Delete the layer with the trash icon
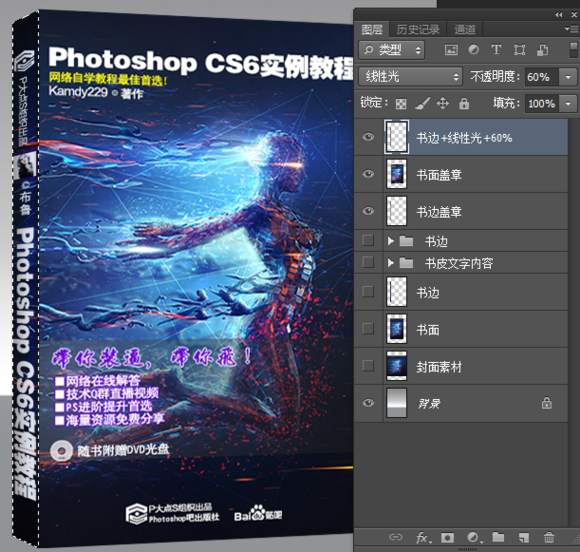Screen dimensions: 580x552 pos(549,537)
